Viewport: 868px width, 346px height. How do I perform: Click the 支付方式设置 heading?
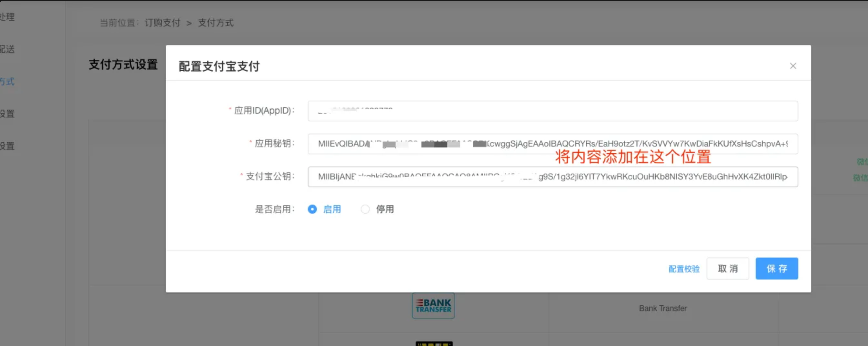(x=123, y=64)
